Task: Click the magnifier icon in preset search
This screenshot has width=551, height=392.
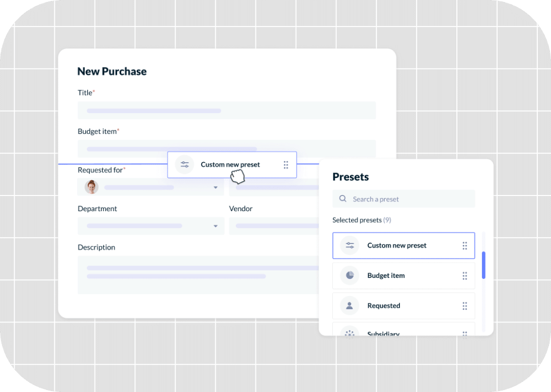Action: [x=343, y=199]
